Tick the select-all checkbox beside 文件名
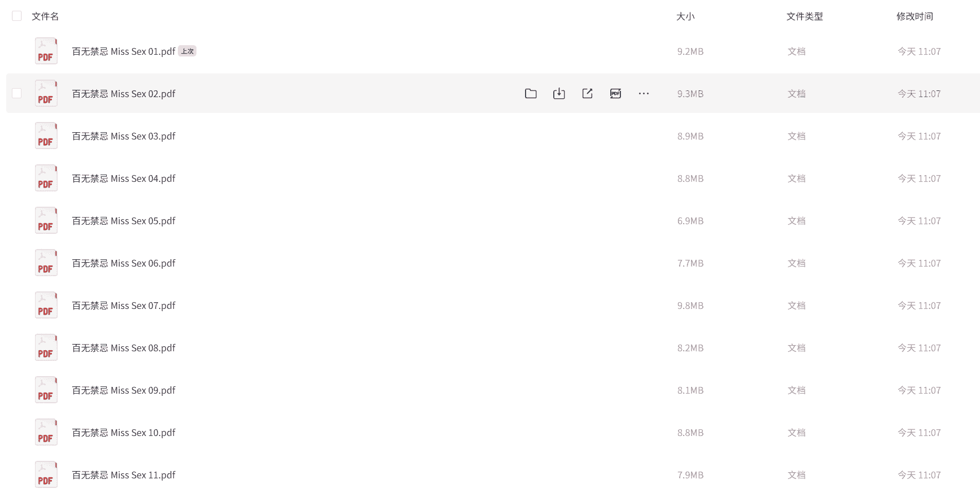 coord(17,16)
